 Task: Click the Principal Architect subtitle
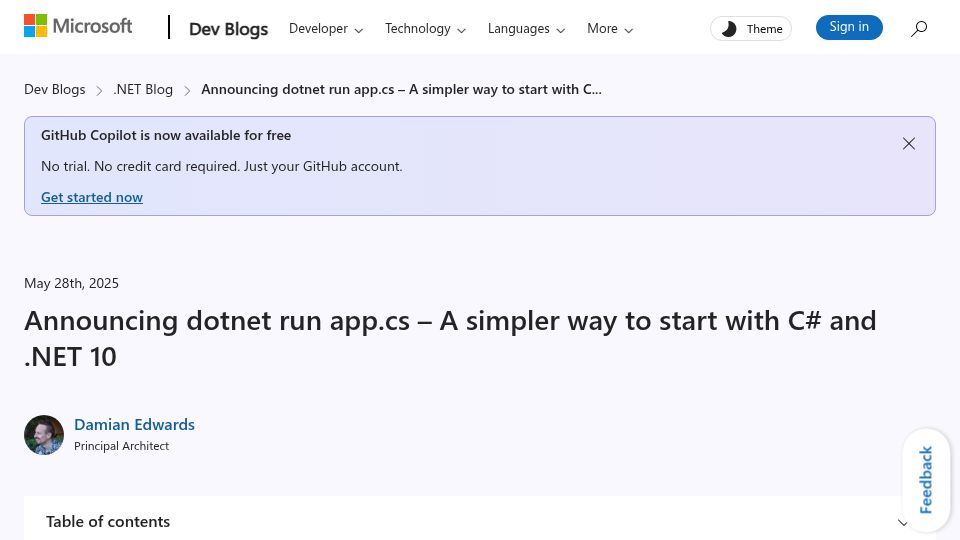(x=121, y=446)
